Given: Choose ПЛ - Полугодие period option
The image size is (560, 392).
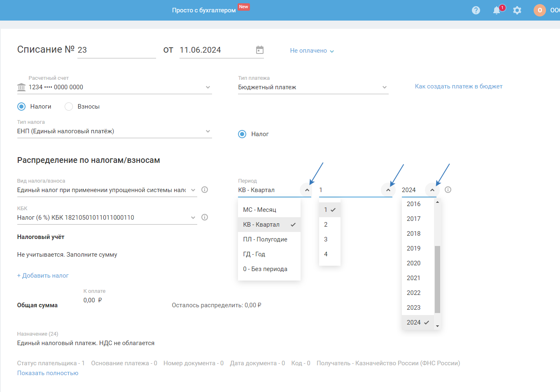Looking at the screenshot, I should click(x=269, y=239).
